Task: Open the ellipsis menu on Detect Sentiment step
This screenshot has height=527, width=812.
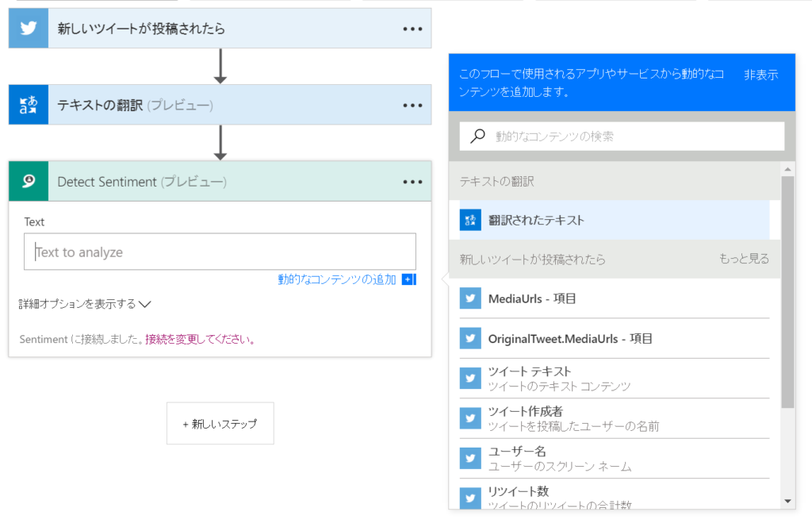Action: tap(412, 182)
